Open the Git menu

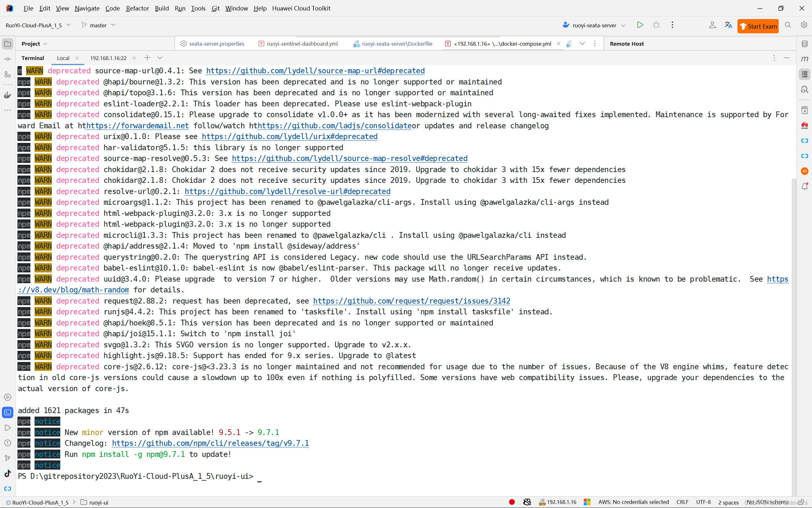pyautogui.click(x=215, y=8)
